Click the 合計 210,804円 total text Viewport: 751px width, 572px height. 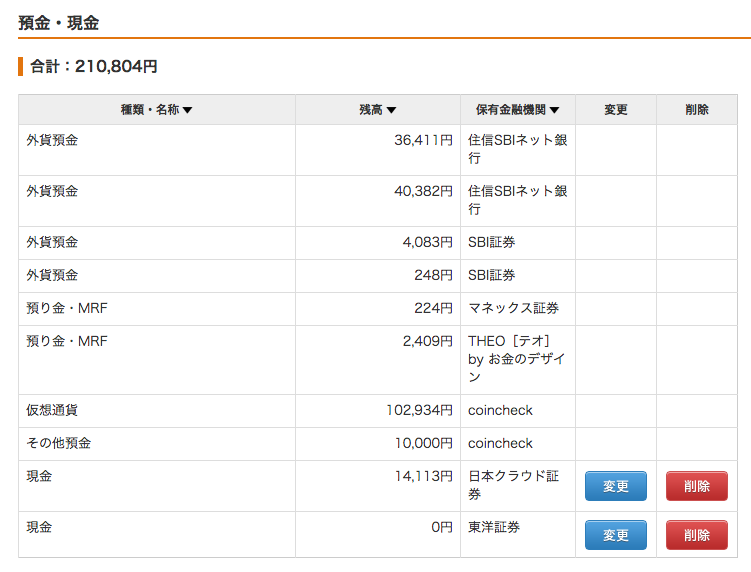(x=94, y=66)
